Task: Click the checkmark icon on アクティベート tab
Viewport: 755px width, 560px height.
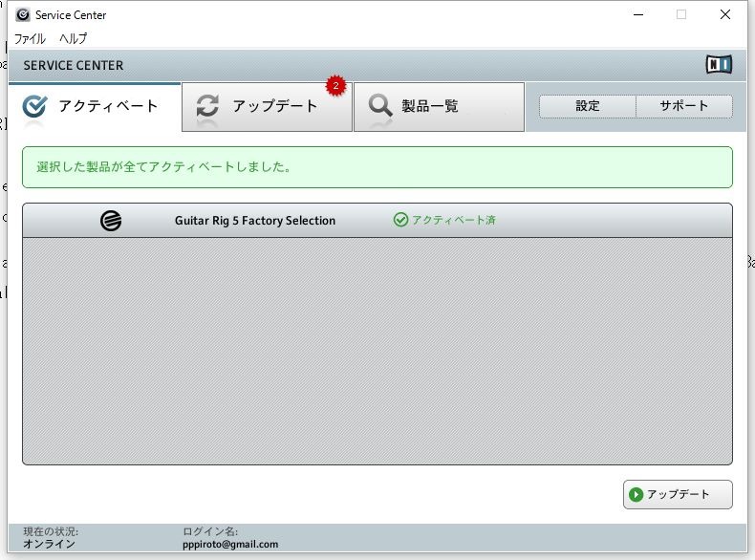Action: tap(34, 107)
